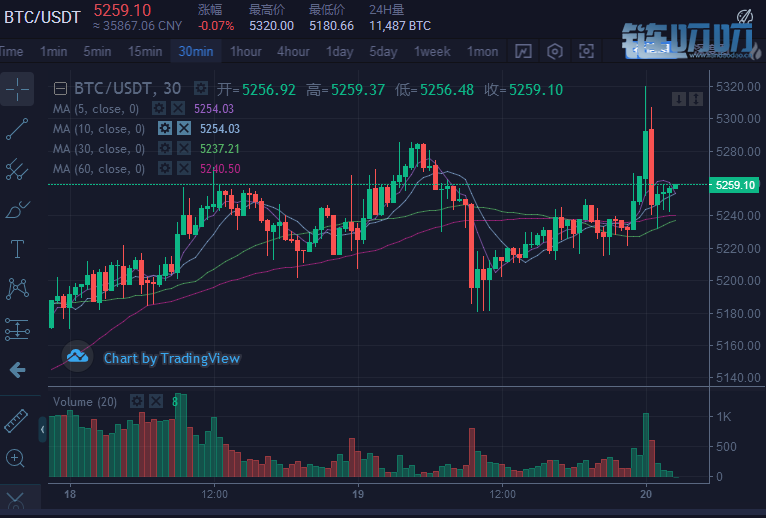Click the date label 20 on time axis

tap(646, 494)
